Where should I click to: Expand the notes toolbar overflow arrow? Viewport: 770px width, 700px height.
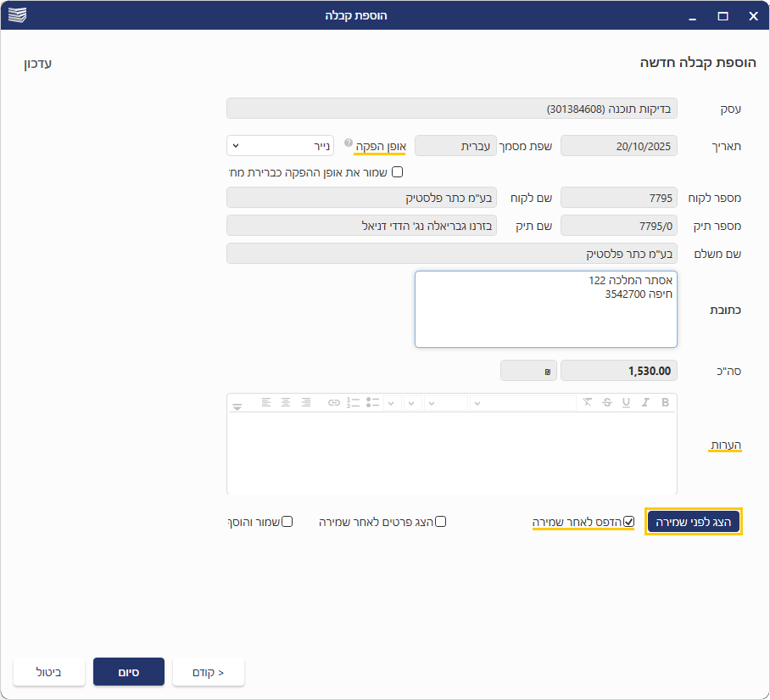(237, 406)
